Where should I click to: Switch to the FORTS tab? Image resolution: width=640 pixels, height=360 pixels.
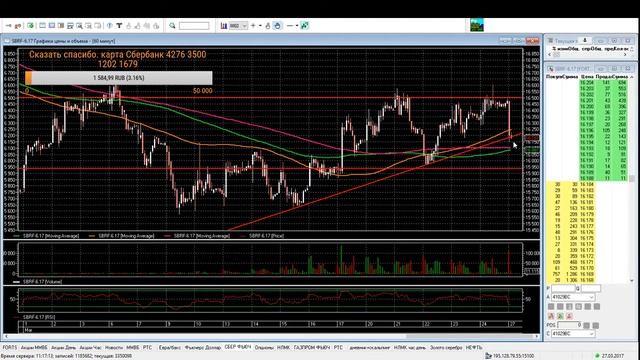point(10,347)
